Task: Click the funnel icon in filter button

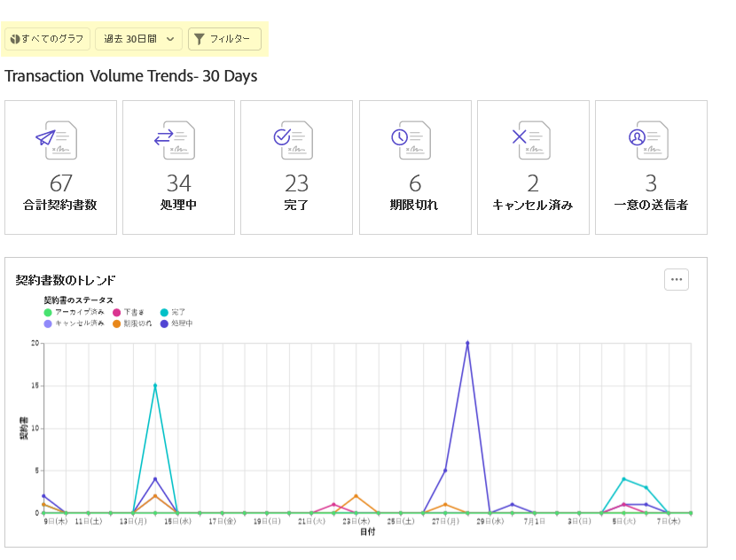Action: click(199, 39)
